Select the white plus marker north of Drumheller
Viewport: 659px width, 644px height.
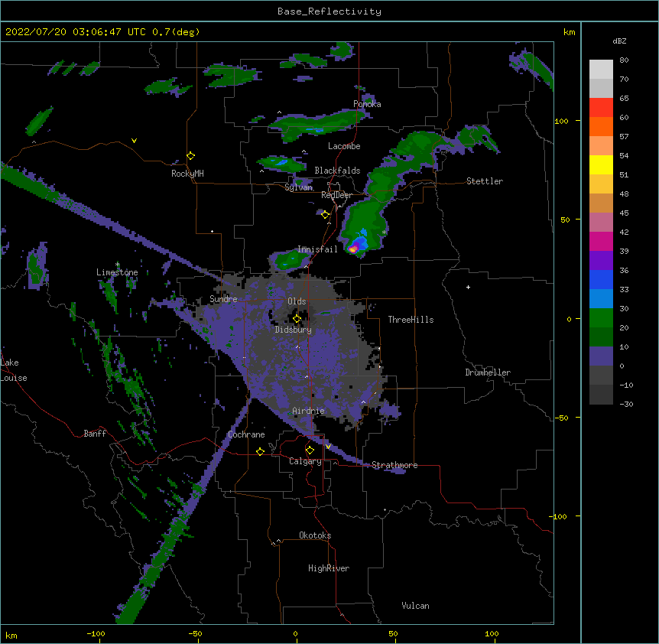[468, 287]
